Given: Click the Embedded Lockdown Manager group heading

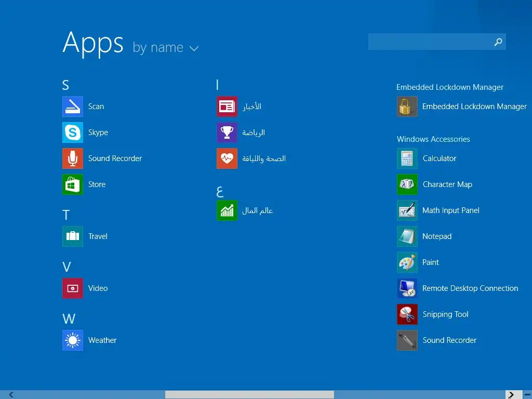Looking at the screenshot, I should coord(450,87).
